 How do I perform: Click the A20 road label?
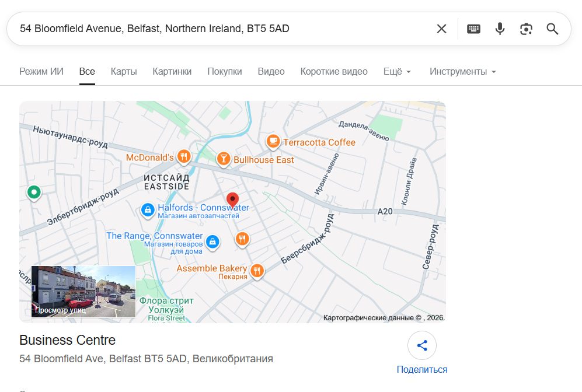tap(385, 211)
